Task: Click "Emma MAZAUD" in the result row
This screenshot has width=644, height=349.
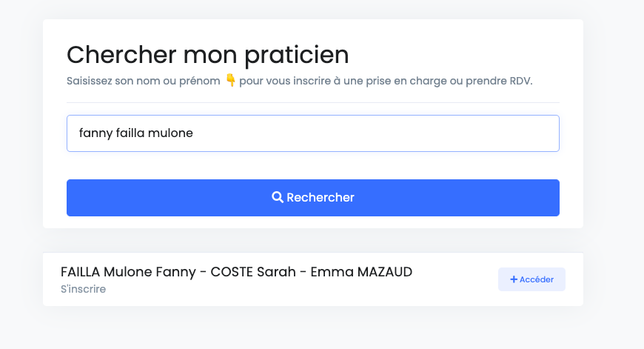Action: [361, 272]
